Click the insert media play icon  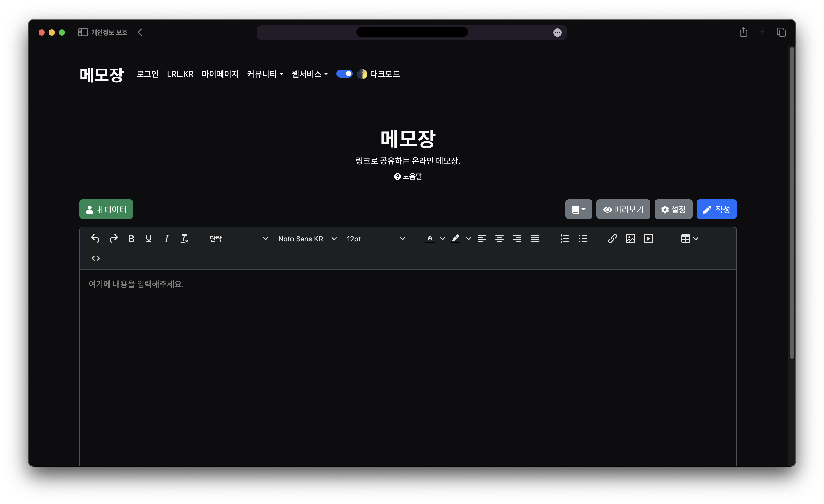coord(648,239)
